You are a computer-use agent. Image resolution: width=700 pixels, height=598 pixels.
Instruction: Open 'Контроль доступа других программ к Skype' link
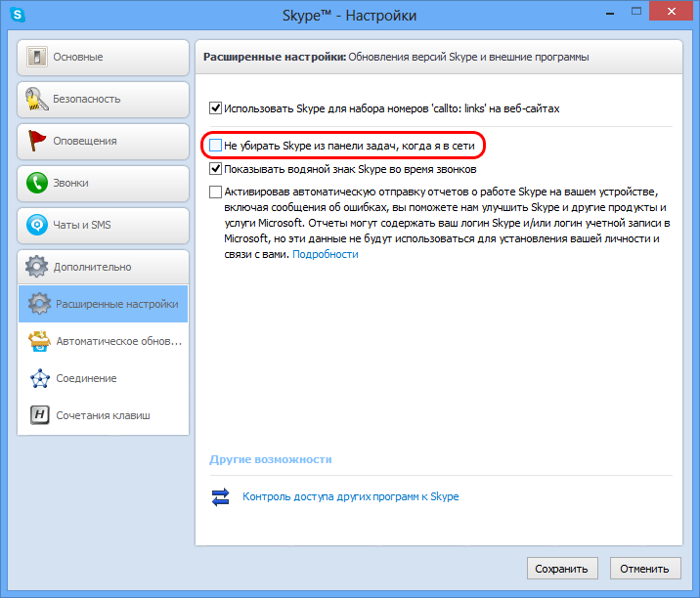(350, 496)
